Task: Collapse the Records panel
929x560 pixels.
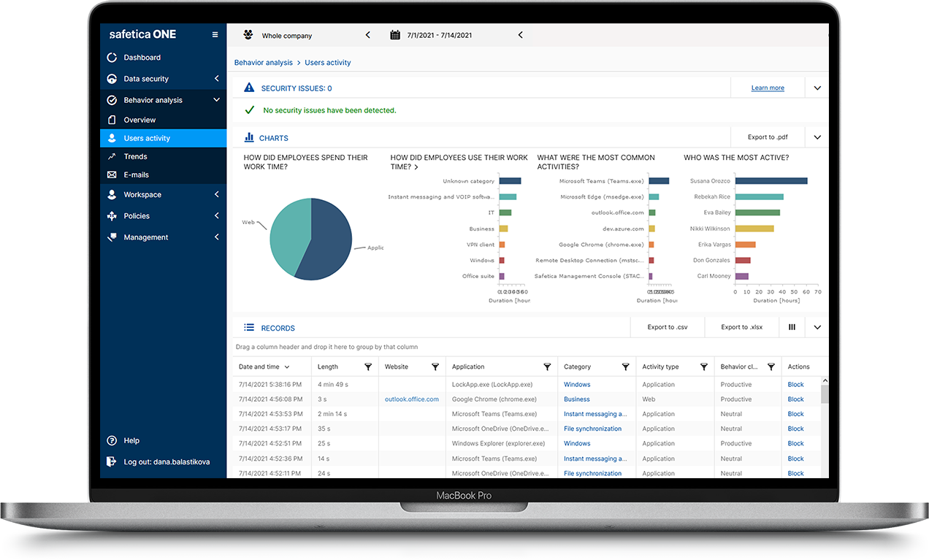Action: [x=817, y=327]
